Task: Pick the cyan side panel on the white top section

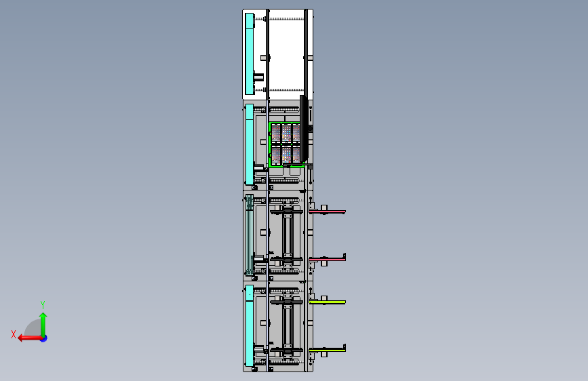Action: (250, 54)
